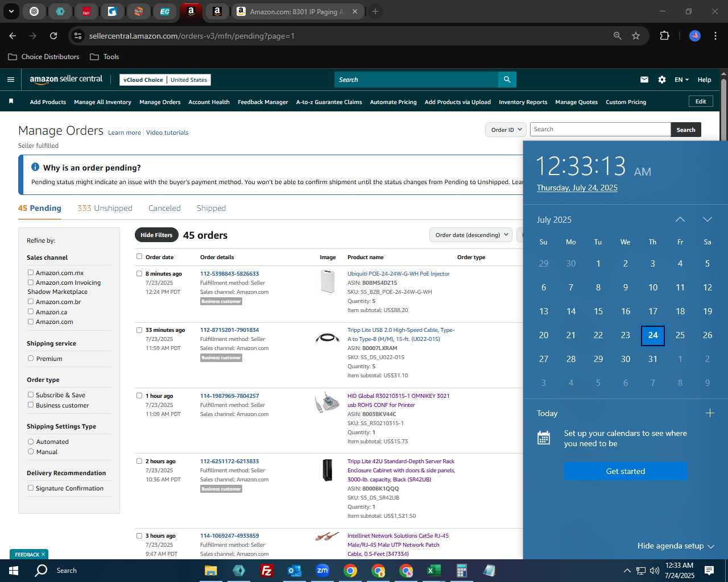
Task: Tick the Subscribe & Save order type checkbox
Action: pyautogui.click(x=31, y=395)
